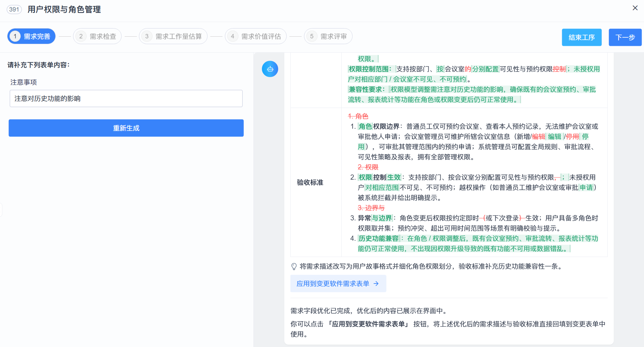Click the 391 ID badge
This screenshot has height=347, width=644.
click(x=14, y=10)
